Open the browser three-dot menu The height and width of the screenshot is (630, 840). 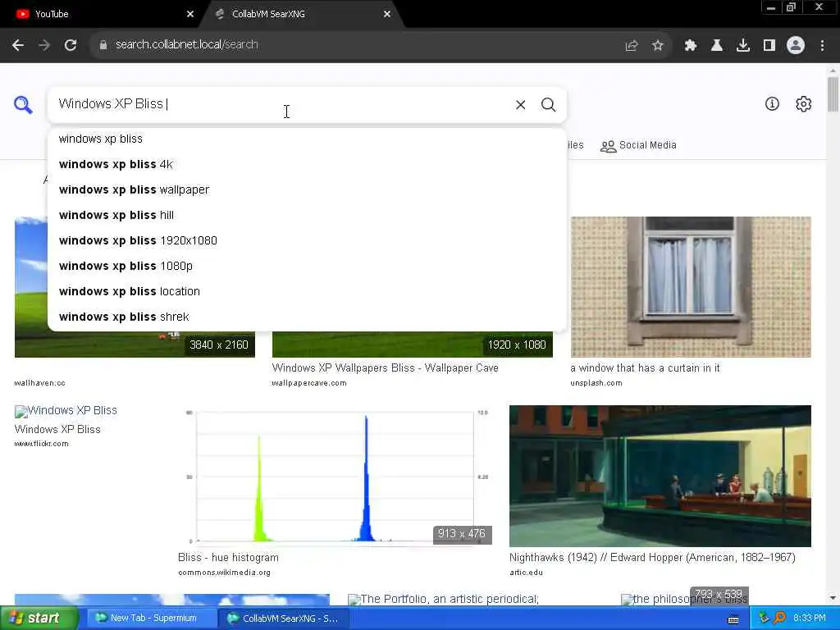pyautogui.click(x=822, y=46)
